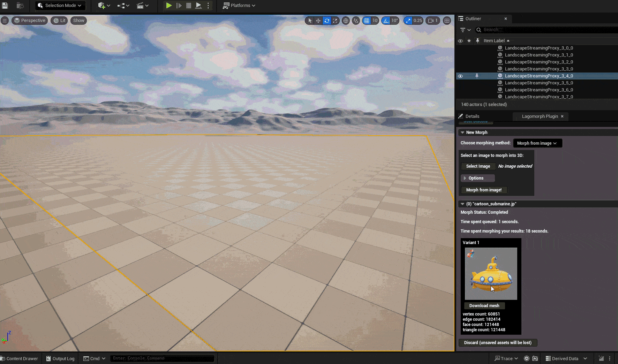
Task: Select the translate move tool
Action: [x=318, y=21]
